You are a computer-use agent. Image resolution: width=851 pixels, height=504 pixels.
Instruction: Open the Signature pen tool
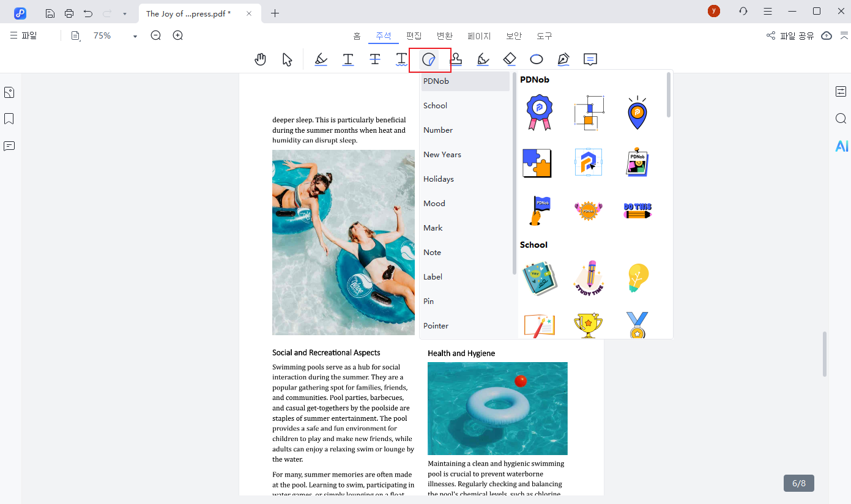tap(563, 59)
